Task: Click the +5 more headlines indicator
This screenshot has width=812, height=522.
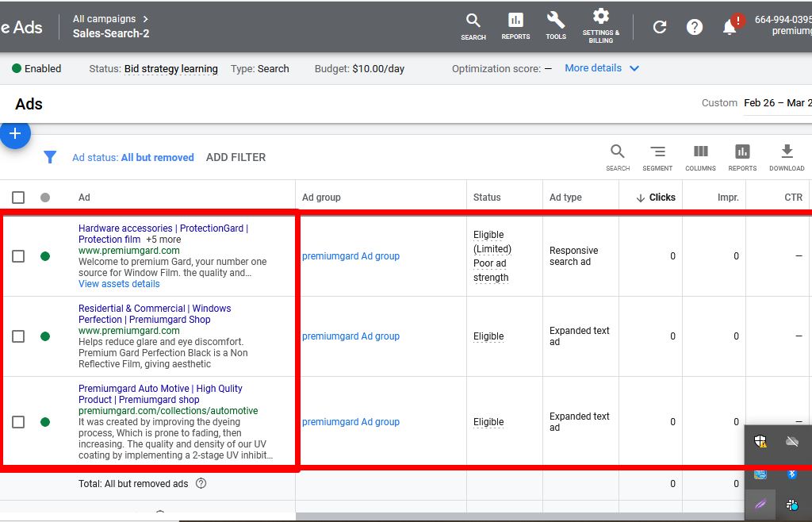Action: click(163, 240)
